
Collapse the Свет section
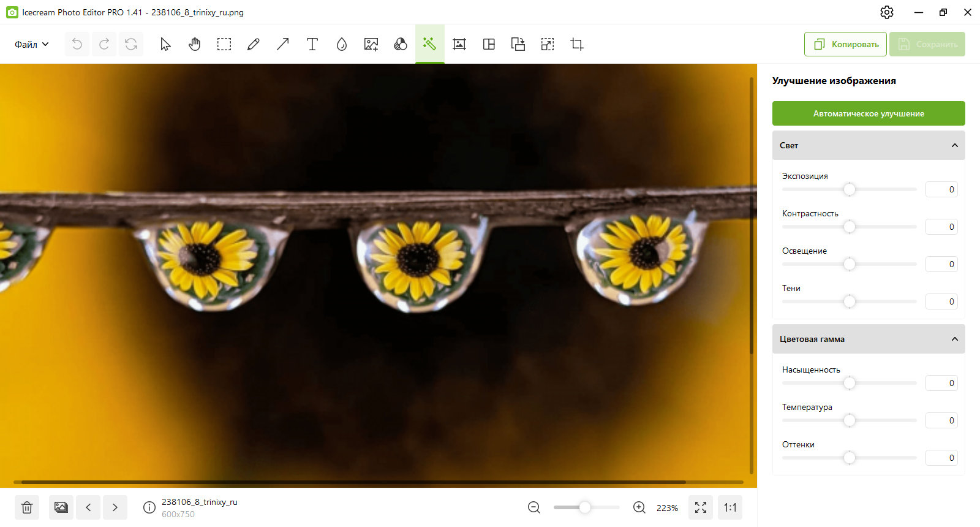point(869,145)
